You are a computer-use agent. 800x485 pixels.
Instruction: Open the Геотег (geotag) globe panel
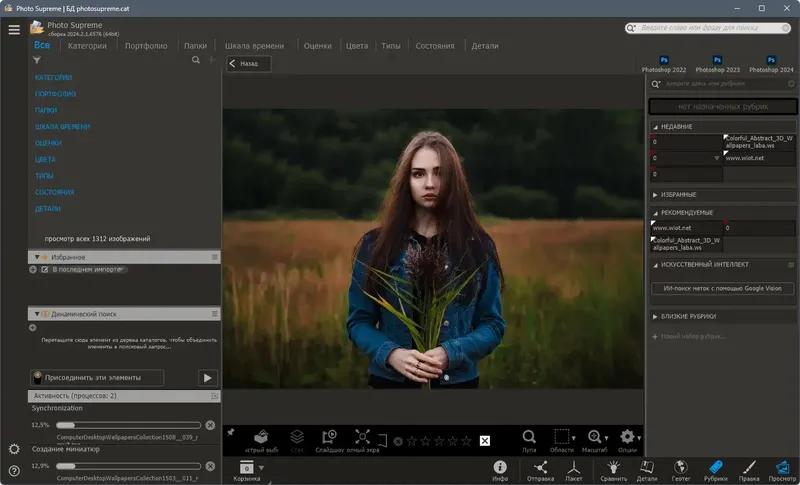[682, 468]
